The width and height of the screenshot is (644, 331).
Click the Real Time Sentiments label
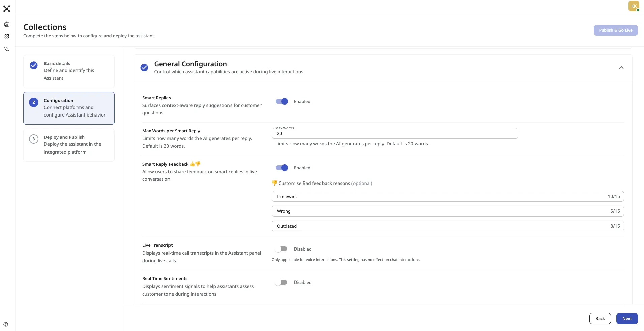pos(165,278)
